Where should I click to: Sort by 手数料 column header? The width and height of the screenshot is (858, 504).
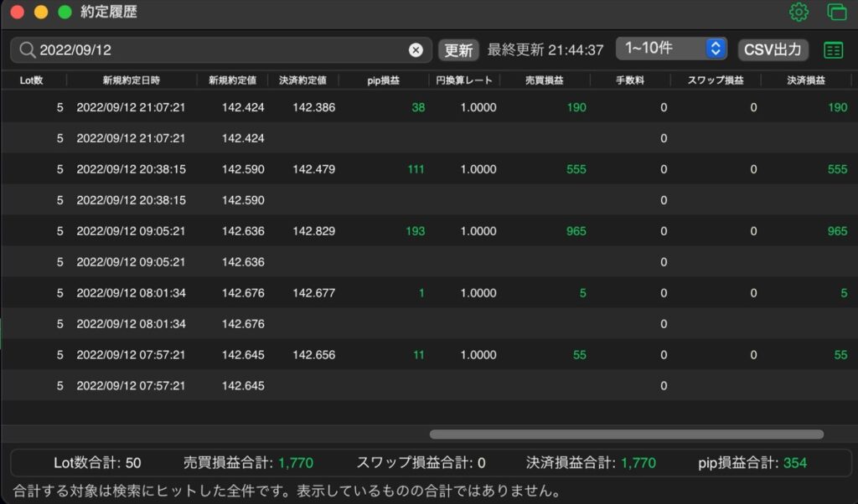coord(630,80)
